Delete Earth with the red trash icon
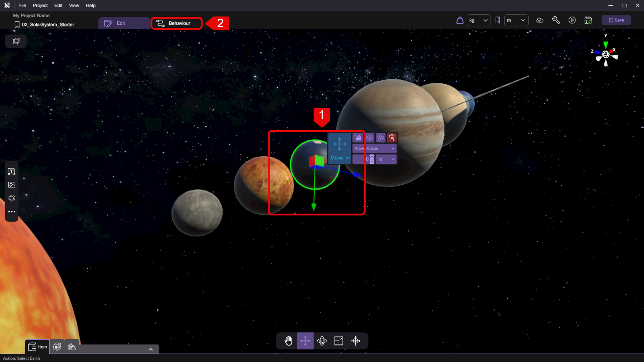The height and width of the screenshot is (362, 644). coord(392,138)
